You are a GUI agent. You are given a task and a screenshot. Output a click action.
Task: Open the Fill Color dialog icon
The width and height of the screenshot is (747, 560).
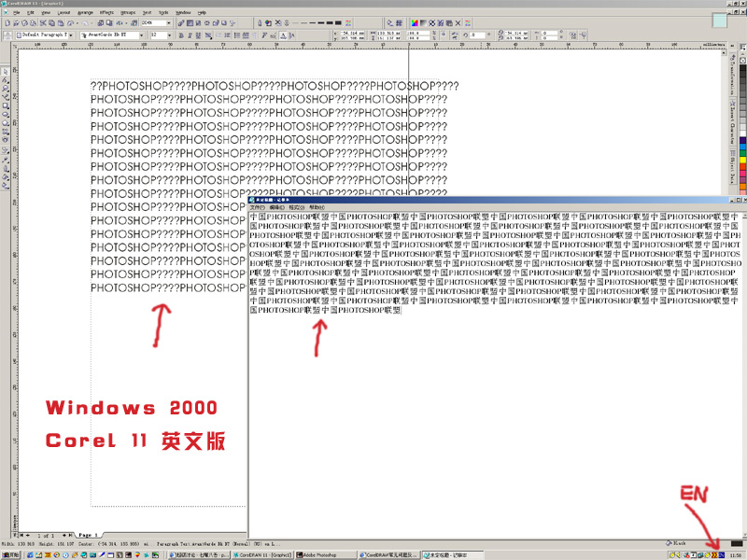[x=415, y=22]
